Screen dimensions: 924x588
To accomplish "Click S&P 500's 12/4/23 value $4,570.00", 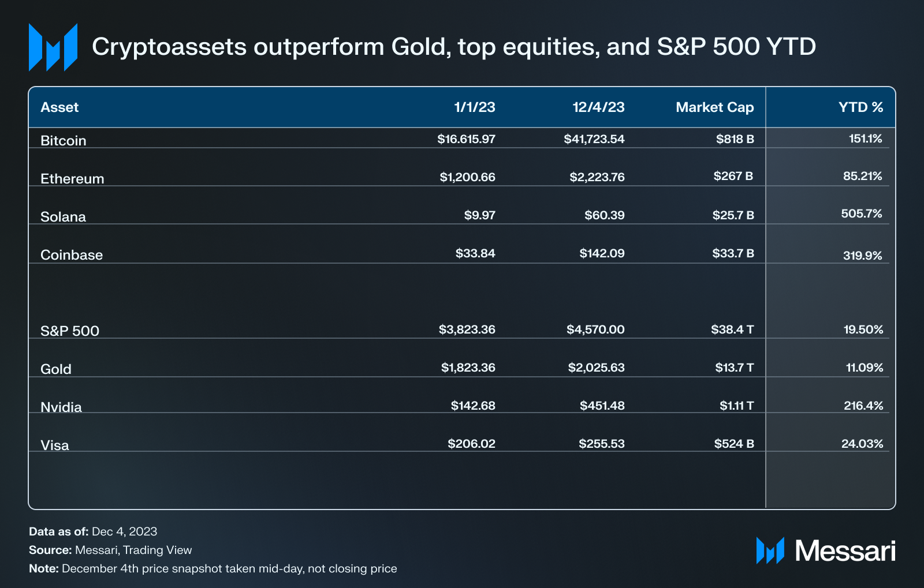I will tap(595, 329).
